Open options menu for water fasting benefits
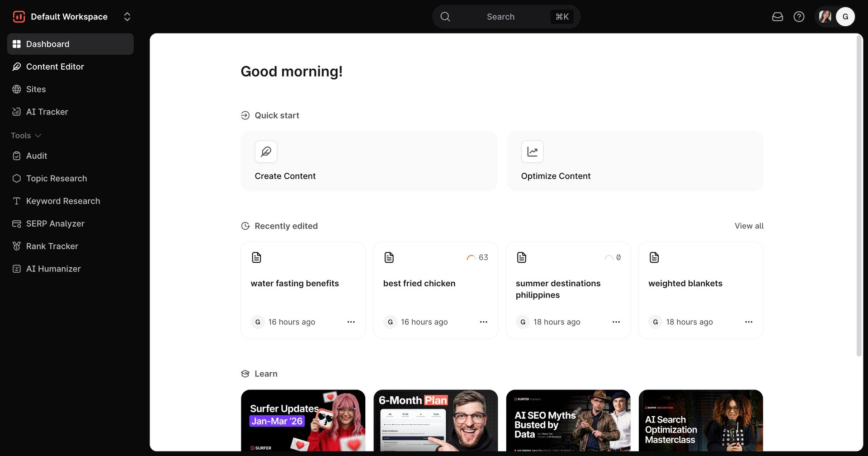 click(351, 322)
